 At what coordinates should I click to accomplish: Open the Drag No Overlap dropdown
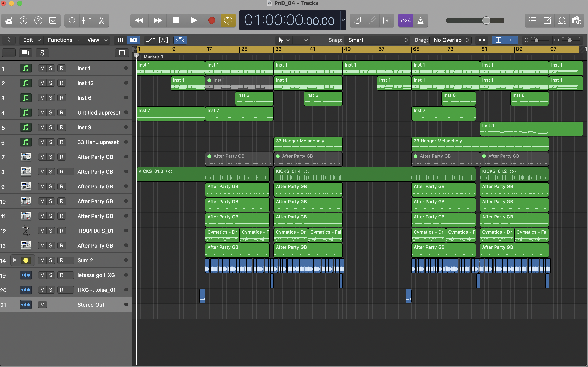pyautogui.click(x=450, y=40)
